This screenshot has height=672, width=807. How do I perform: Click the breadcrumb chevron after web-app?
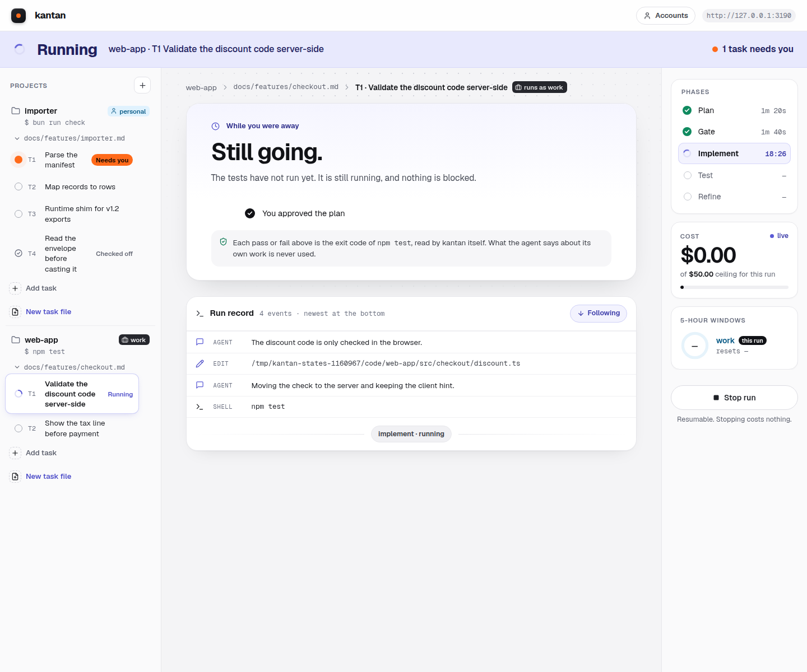[x=225, y=87]
